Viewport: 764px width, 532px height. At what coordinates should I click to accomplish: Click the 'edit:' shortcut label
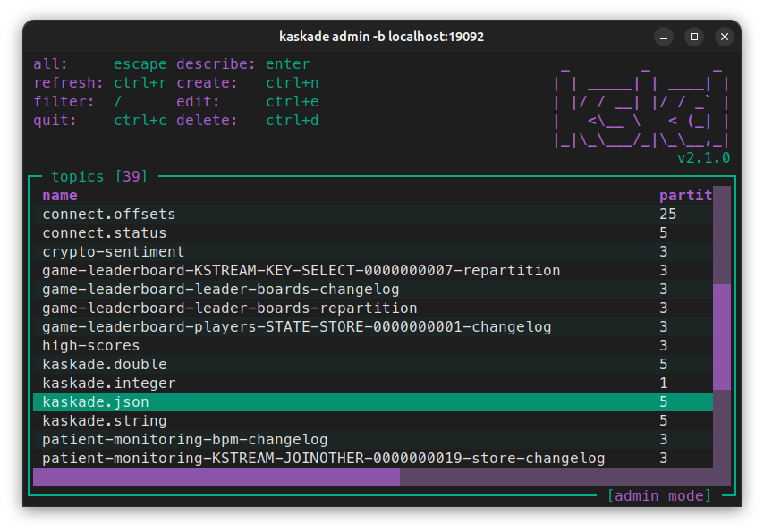click(x=198, y=101)
